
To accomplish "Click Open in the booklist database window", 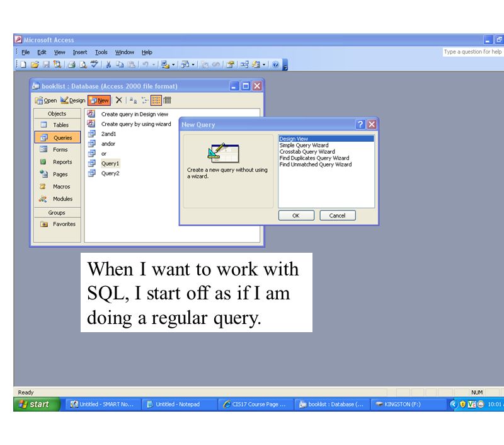I will [45, 100].
